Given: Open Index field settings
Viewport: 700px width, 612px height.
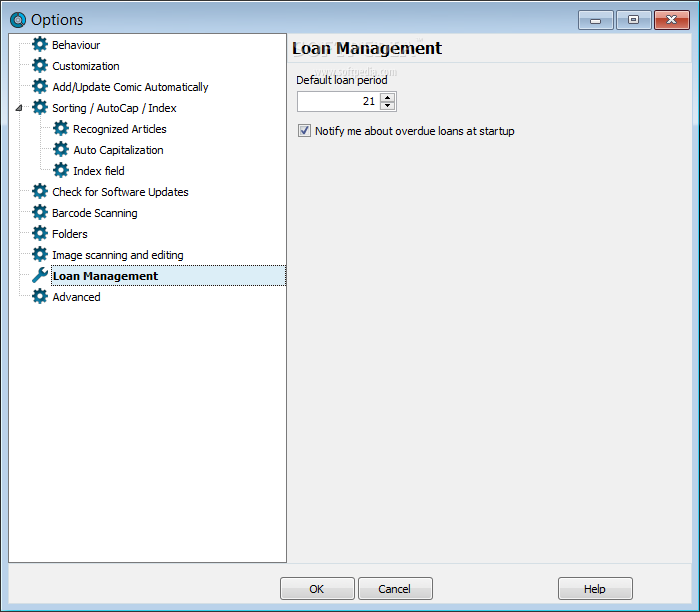Looking at the screenshot, I should (99, 171).
